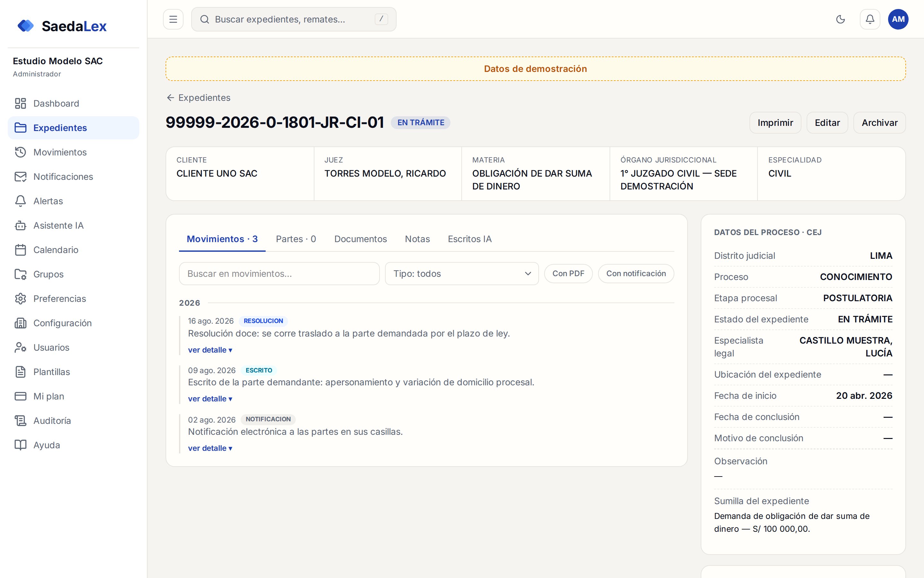
Task: Open the Tipo: todos dropdown
Action: pyautogui.click(x=462, y=274)
